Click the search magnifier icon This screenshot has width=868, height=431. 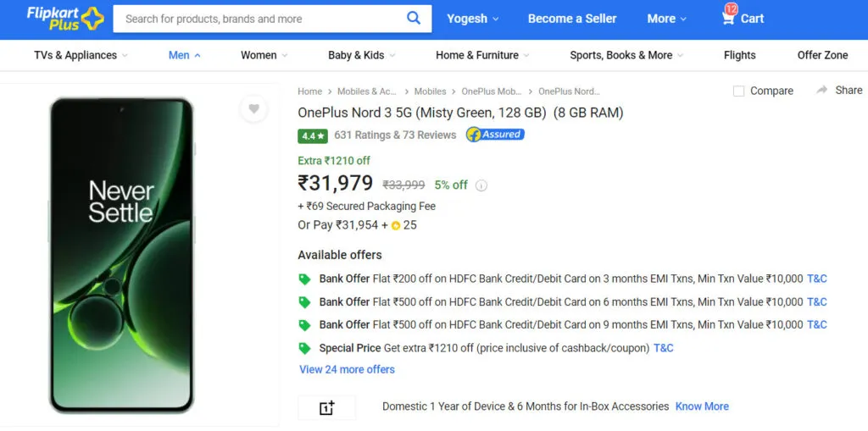coord(414,19)
